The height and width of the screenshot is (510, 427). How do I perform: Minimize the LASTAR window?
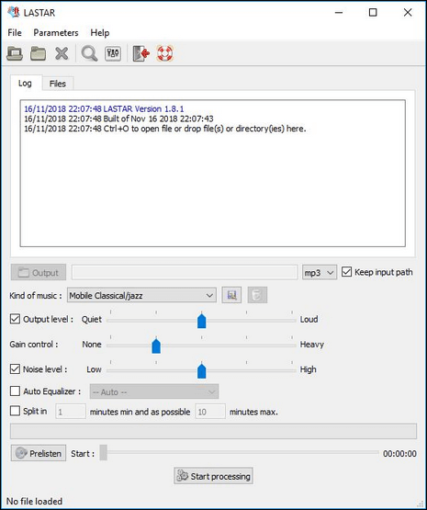339,13
